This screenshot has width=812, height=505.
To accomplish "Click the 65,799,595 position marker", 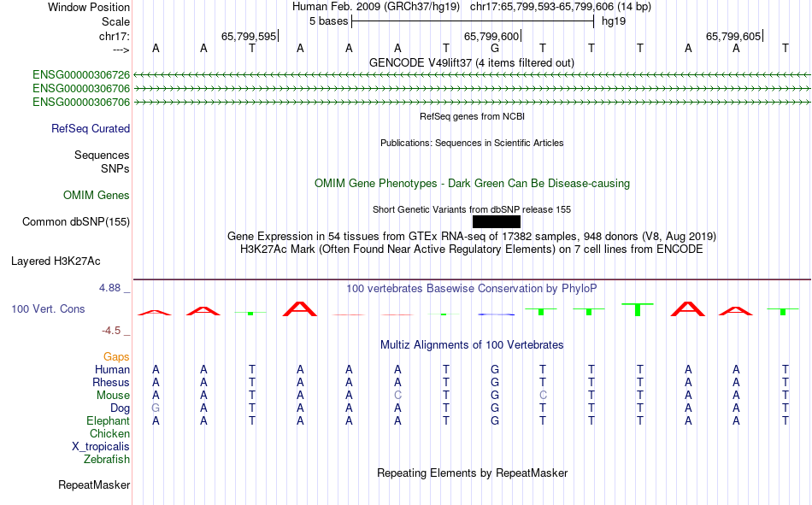I will click(249, 36).
